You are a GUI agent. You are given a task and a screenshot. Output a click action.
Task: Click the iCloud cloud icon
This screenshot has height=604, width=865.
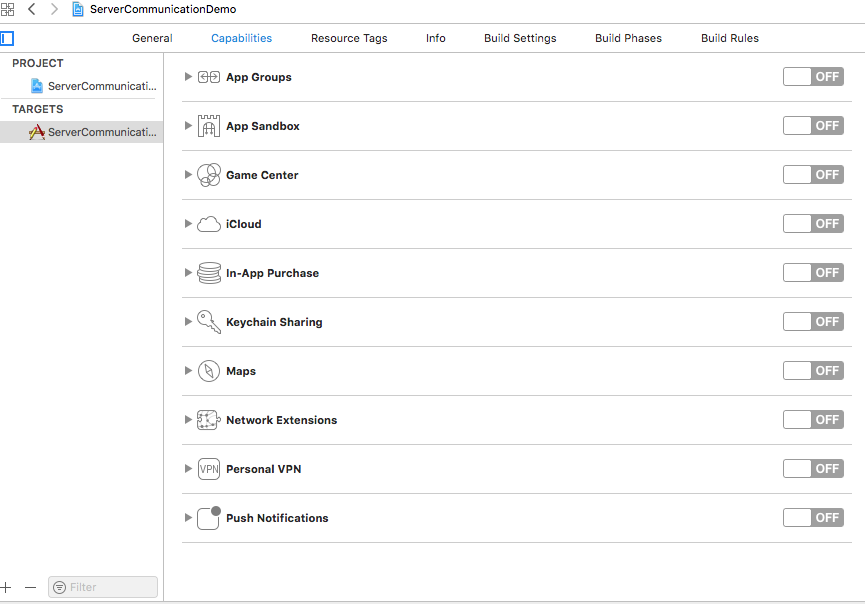pos(209,224)
